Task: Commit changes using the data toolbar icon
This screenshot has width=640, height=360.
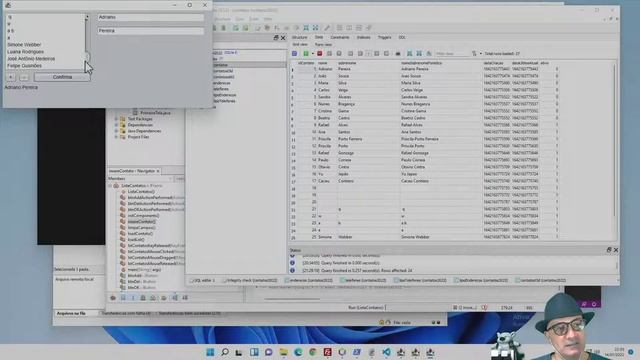Action: click(329, 53)
